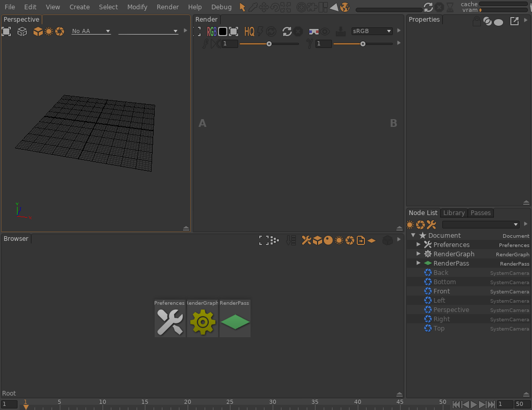The width and height of the screenshot is (532, 410).
Task: Click the RGB channel icon in Render panel
Action: click(x=211, y=31)
